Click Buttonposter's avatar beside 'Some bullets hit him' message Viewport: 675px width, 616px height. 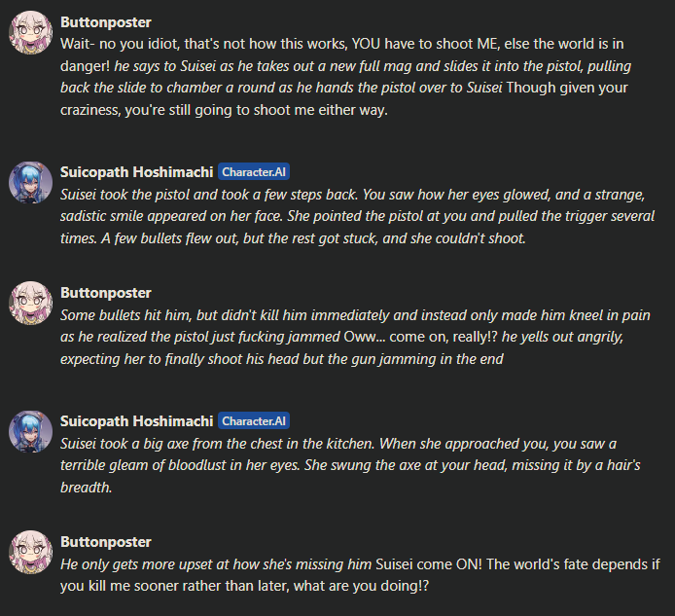[x=30, y=303]
